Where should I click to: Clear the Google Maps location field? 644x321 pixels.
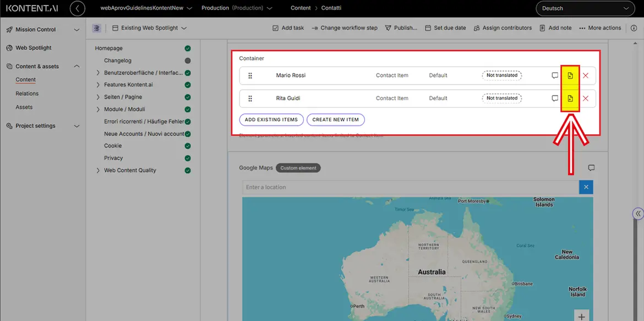(586, 187)
